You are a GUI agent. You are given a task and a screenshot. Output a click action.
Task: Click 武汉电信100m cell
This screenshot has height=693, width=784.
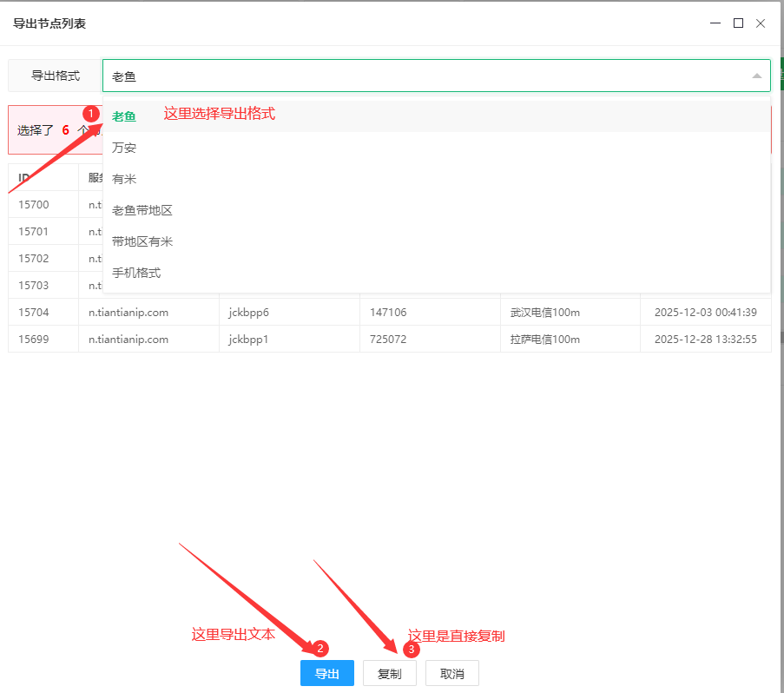click(x=545, y=313)
